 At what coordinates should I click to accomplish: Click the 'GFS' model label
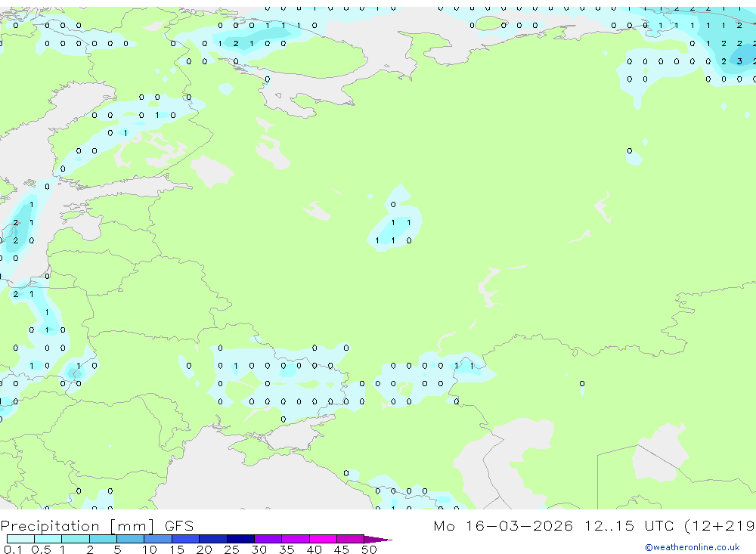pyautogui.click(x=179, y=525)
